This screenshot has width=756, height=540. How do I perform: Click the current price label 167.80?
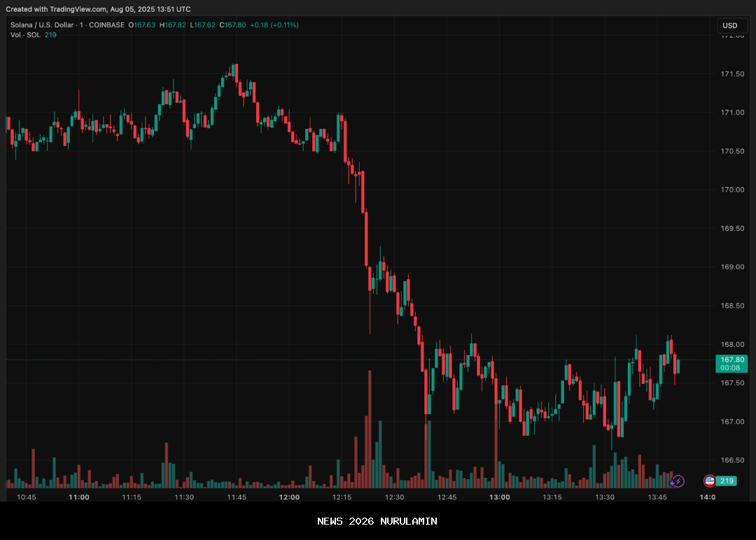click(x=730, y=360)
